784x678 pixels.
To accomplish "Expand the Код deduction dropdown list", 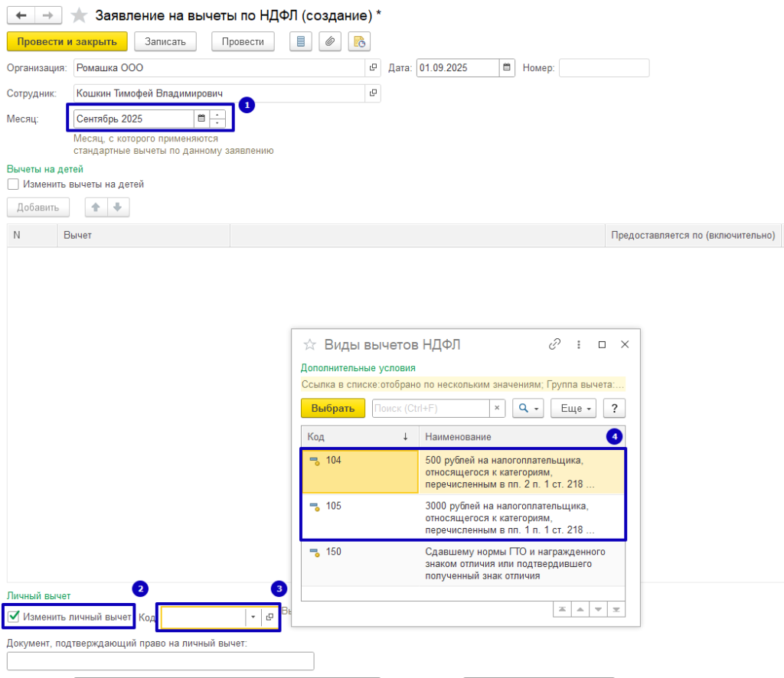I will (x=253, y=617).
